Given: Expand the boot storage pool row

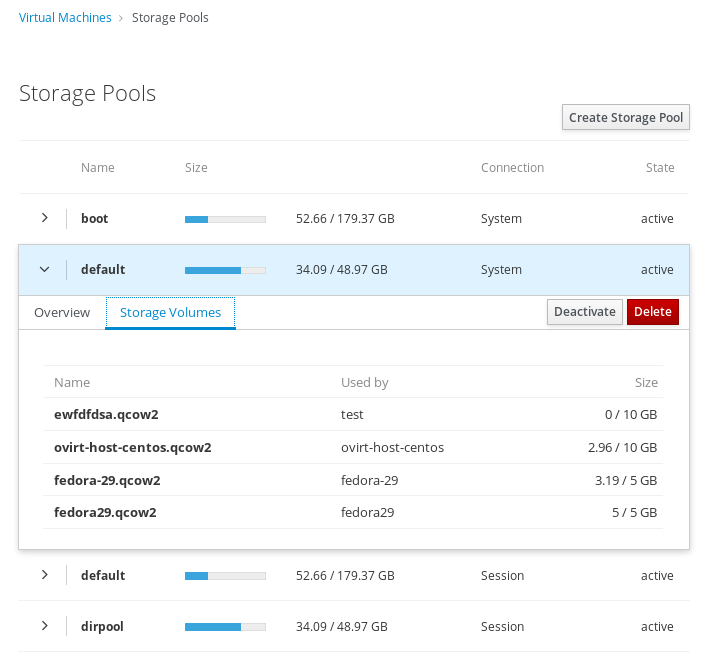Looking at the screenshot, I should pos(44,218).
